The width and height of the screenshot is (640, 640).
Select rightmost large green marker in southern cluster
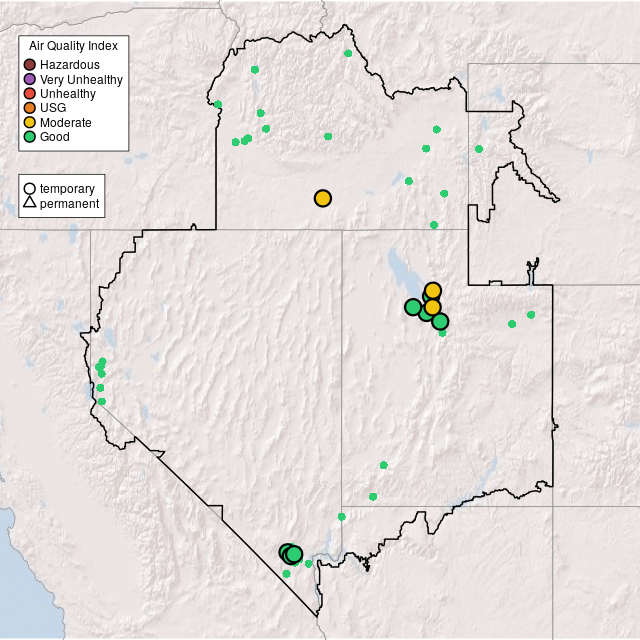(x=294, y=554)
